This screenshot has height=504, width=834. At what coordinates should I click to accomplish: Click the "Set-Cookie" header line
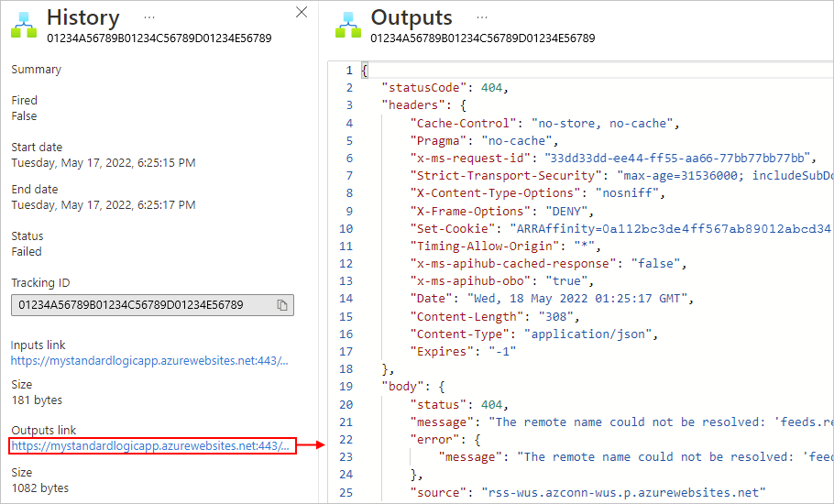(621, 228)
